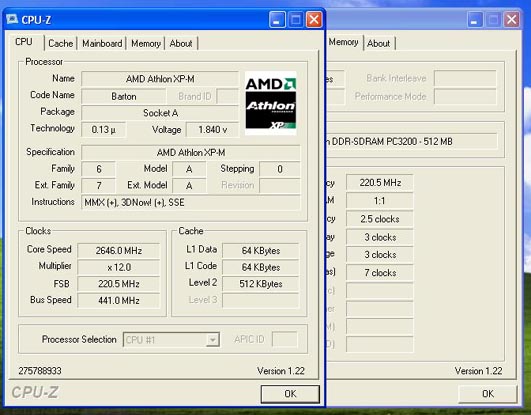Click L1 Code value 64 KBytes
The width and height of the screenshot is (531, 415).
coord(261,267)
